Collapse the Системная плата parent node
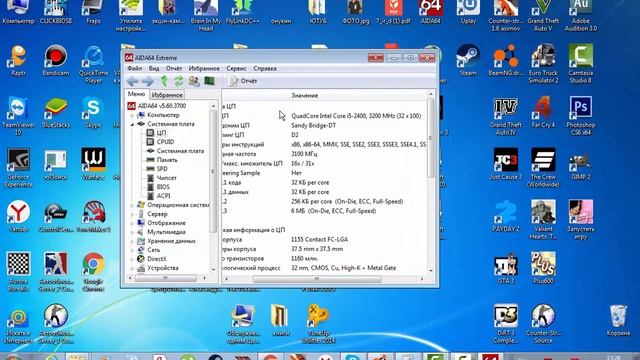The height and width of the screenshot is (360, 640). 133,124
